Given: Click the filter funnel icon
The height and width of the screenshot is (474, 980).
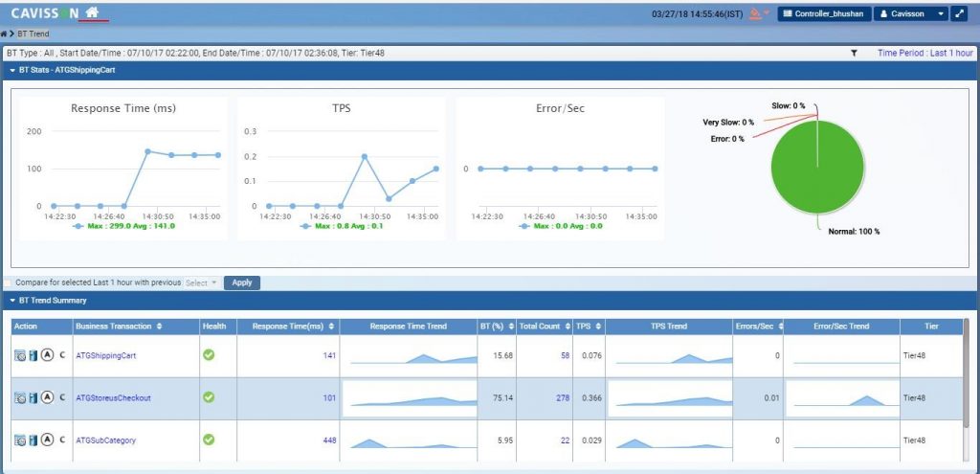Looking at the screenshot, I should [854, 54].
